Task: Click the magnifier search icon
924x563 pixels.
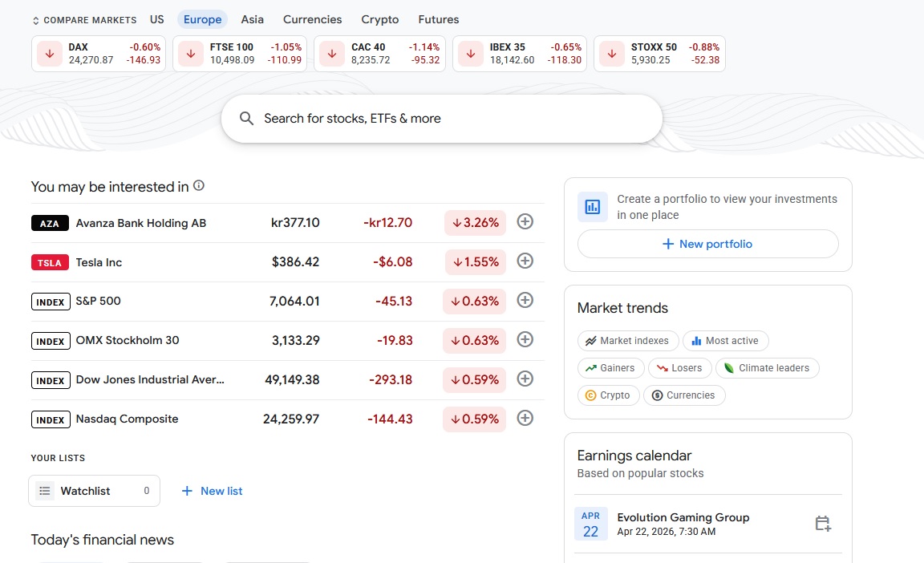Action: [246, 119]
